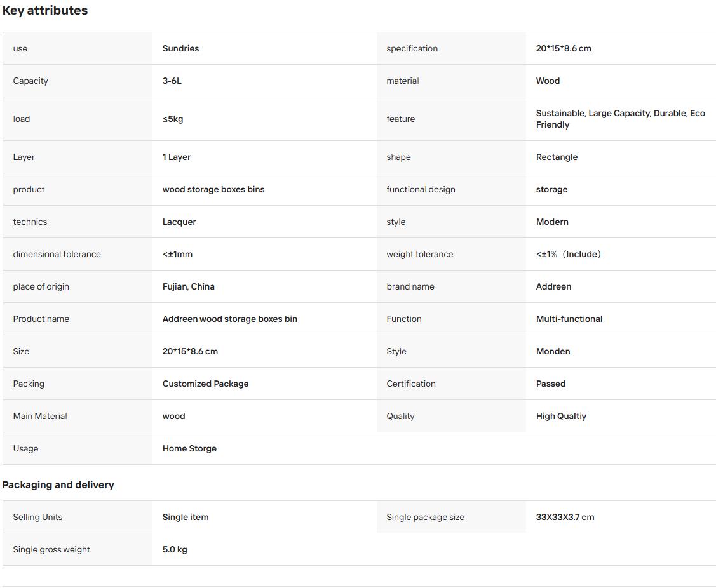Image resolution: width=716 pixels, height=588 pixels.
Task: Select the Single item selling units value
Action: [x=186, y=518]
